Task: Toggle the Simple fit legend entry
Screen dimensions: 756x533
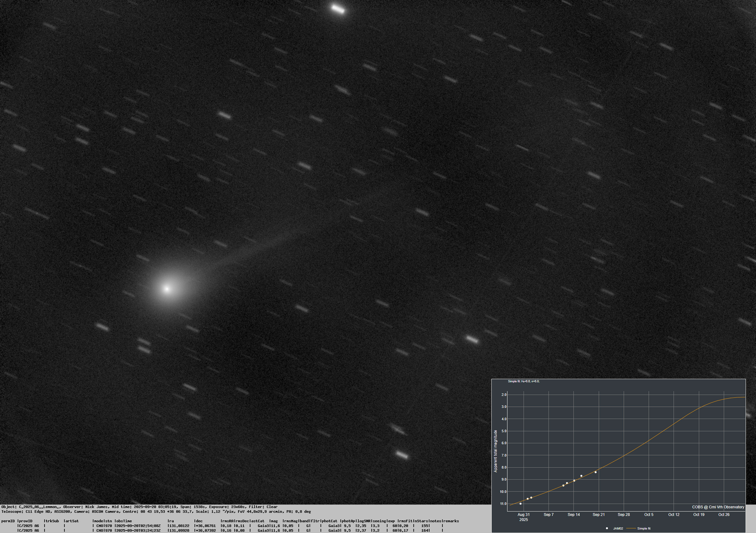Action: tap(644, 528)
